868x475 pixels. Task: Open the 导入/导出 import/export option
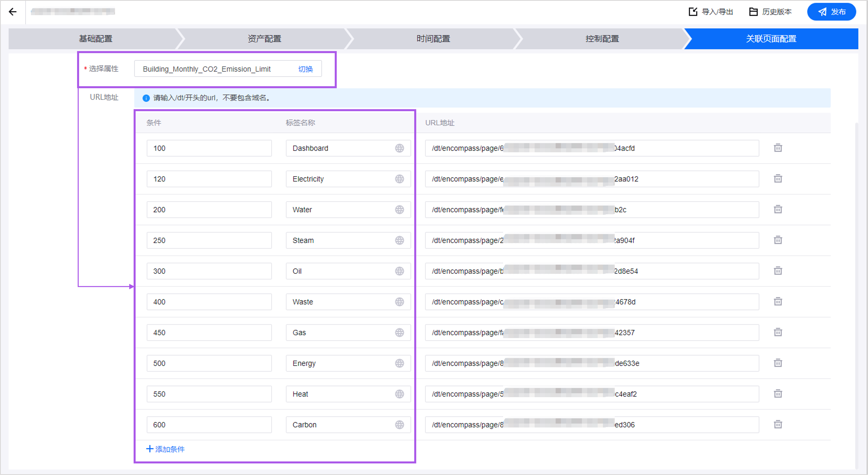pyautogui.click(x=711, y=12)
